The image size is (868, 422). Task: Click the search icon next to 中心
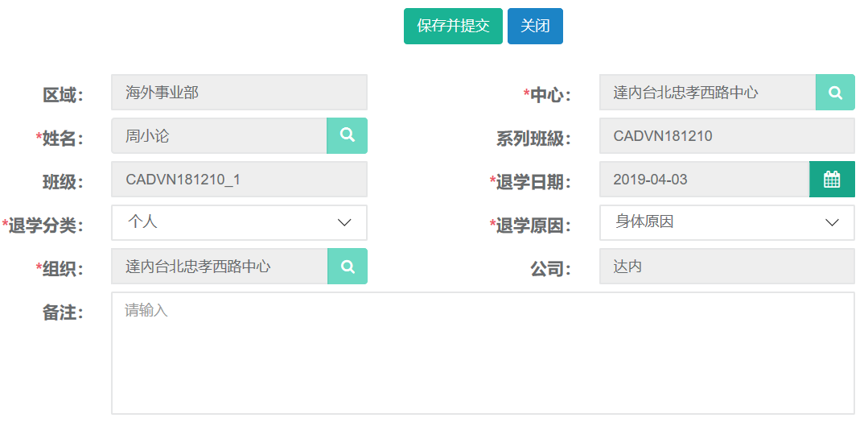835,93
